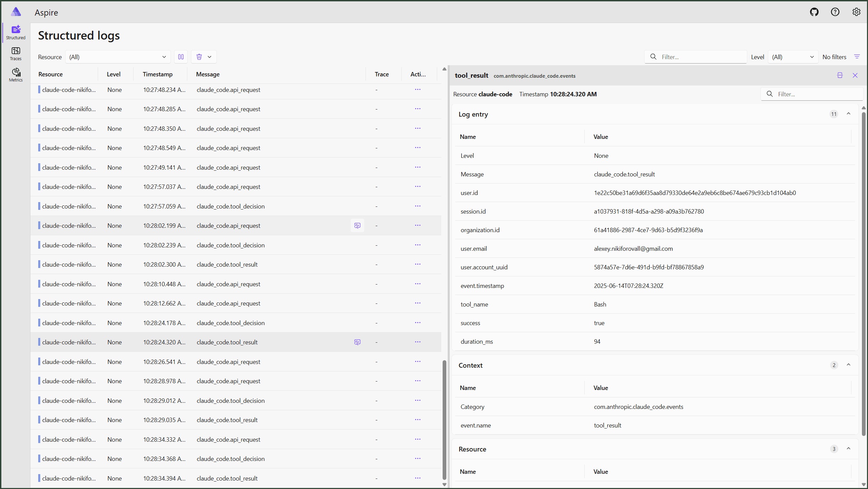This screenshot has height=489, width=868.
Task: Open actions menu for 10:28:02.300 tool_result row
Action: tap(418, 264)
